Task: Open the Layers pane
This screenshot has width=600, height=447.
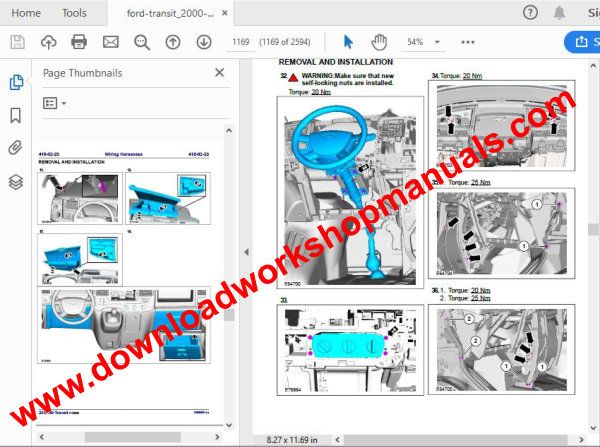Action: point(16,182)
